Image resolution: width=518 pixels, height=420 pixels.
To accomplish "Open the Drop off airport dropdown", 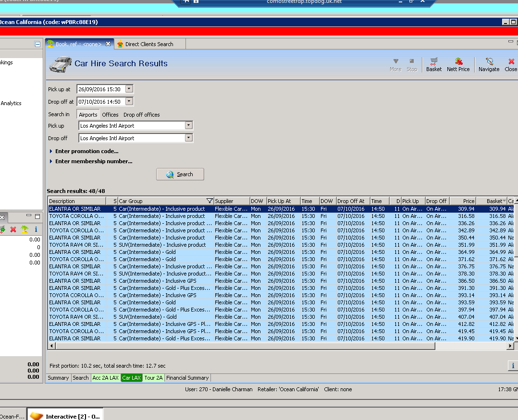I will pos(188,138).
